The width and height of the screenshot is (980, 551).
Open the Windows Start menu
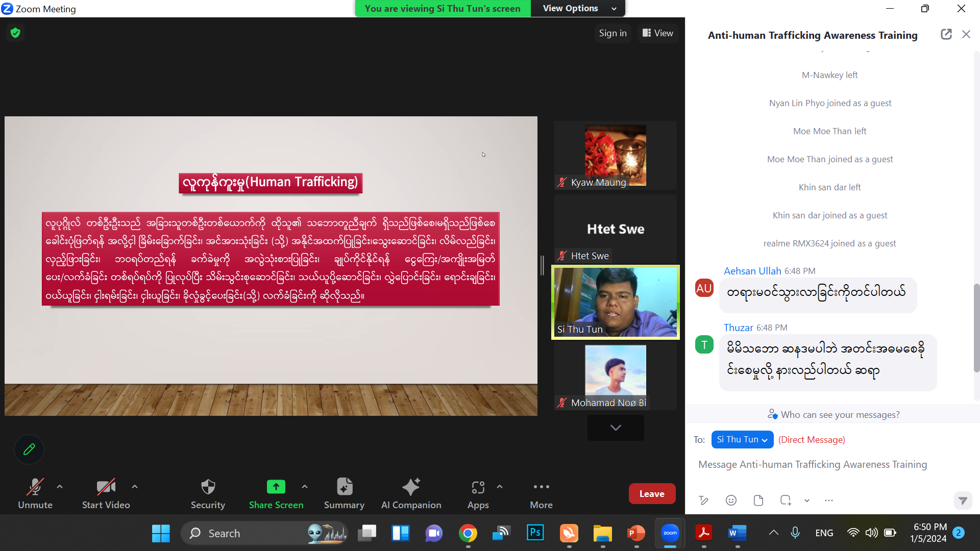click(x=161, y=533)
